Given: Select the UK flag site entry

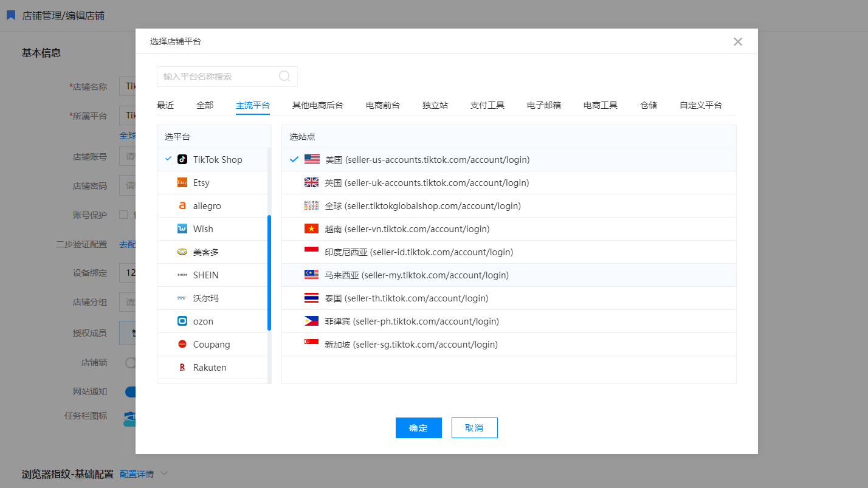Looking at the screenshot, I should point(311,183).
